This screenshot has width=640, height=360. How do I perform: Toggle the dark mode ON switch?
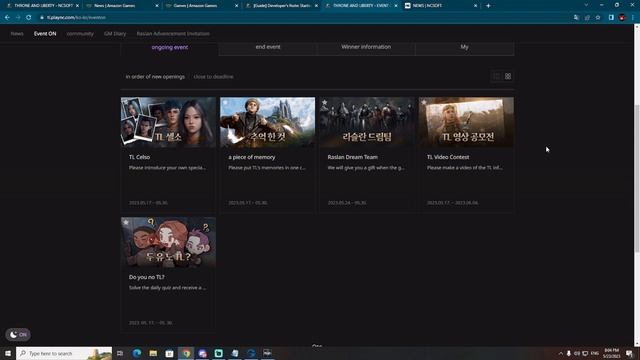[x=18, y=334]
